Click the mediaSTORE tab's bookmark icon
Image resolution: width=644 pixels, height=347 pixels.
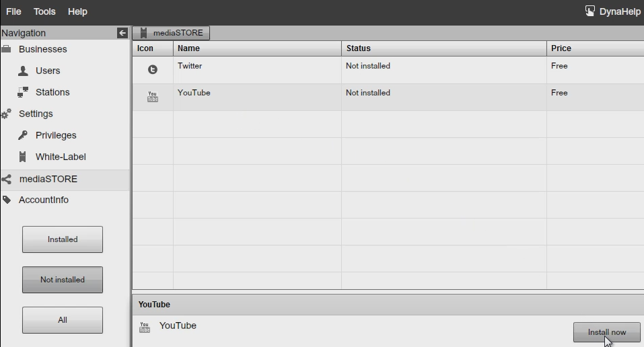(143, 33)
